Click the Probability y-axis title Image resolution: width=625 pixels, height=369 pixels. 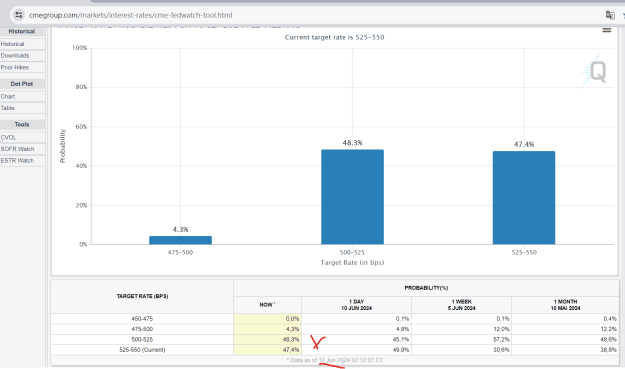point(63,146)
